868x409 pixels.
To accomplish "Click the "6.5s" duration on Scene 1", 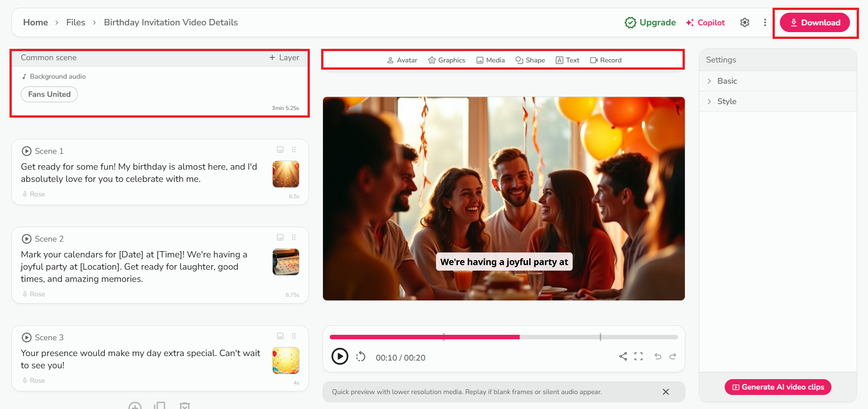I will [294, 196].
